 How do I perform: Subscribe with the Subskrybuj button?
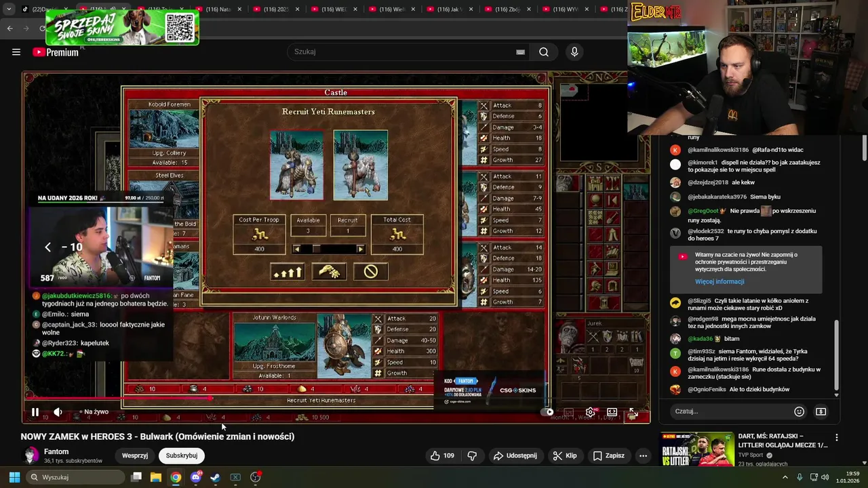click(x=181, y=455)
